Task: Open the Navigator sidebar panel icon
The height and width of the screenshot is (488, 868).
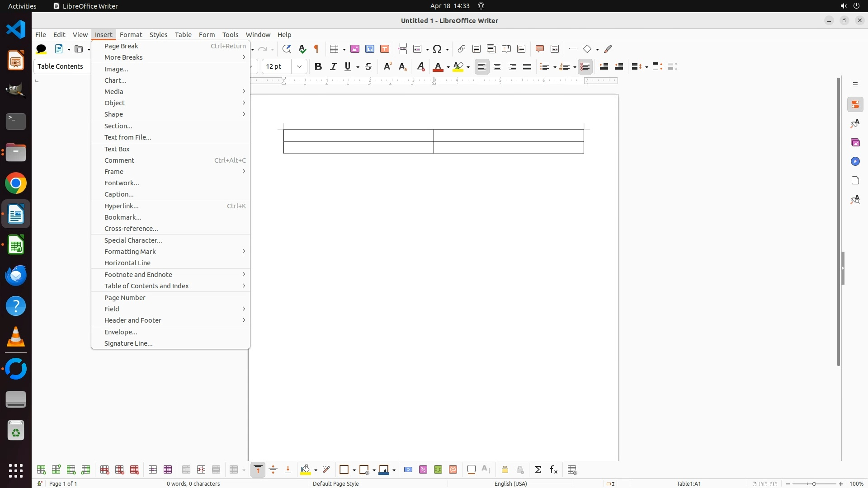Action: (855, 162)
